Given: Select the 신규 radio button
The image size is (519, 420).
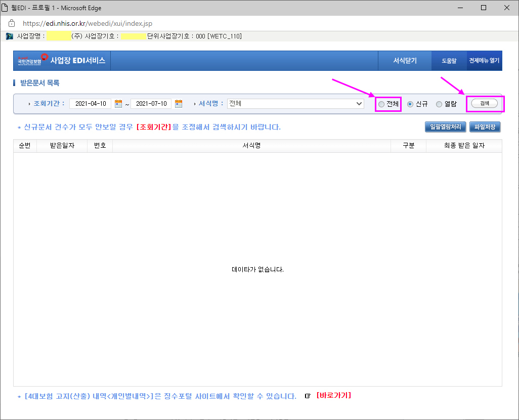Looking at the screenshot, I should coord(410,104).
